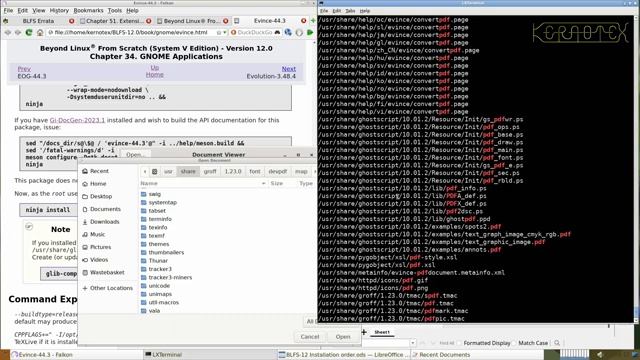Viewport: 640px width, 360px height.
Task: Select the Thunar folder
Action: pos(158,260)
